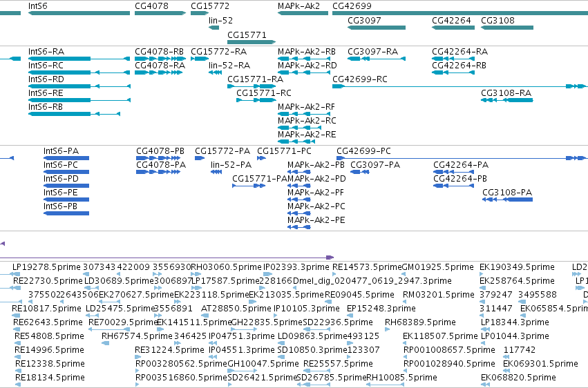Click the MAPk-Ak2 gene label
Viewport: 588px width, 388px height.
click(x=299, y=6)
